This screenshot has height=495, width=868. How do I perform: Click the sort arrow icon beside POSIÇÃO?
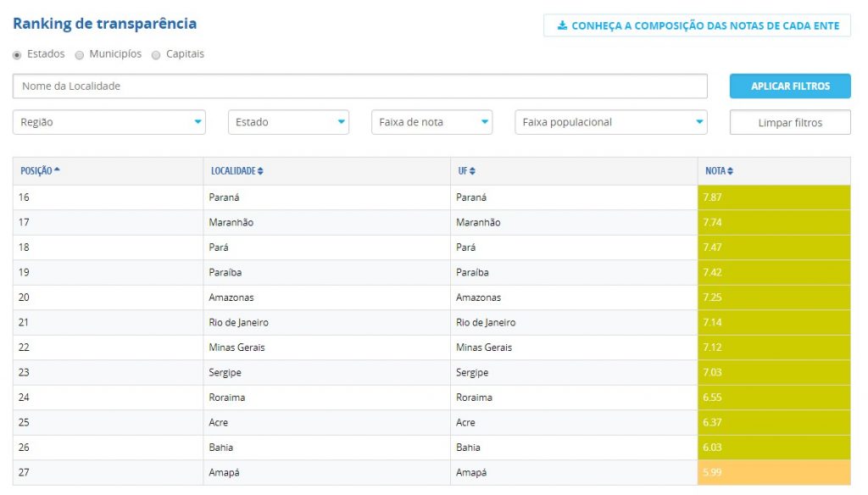57,170
